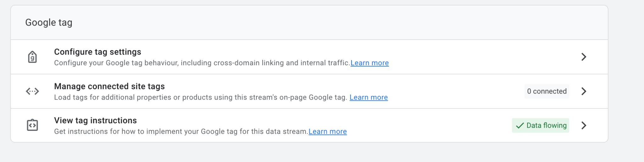Select the Manage connected site tags title

pos(109,86)
